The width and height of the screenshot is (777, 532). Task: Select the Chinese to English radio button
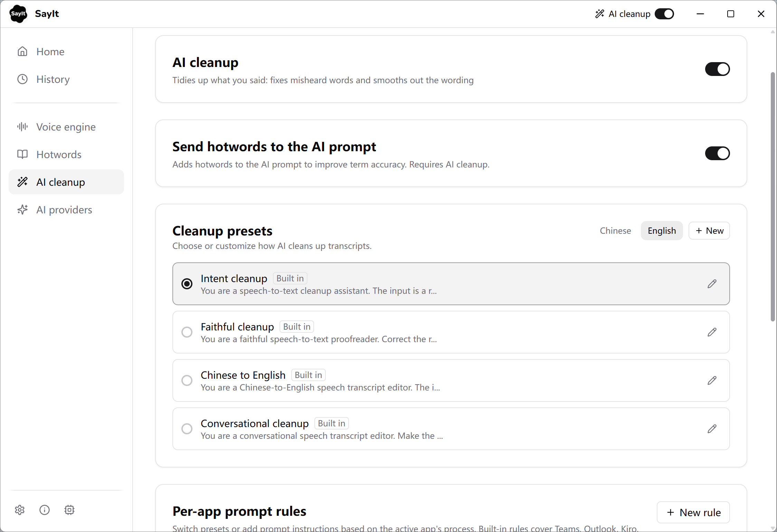tap(187, 380)
